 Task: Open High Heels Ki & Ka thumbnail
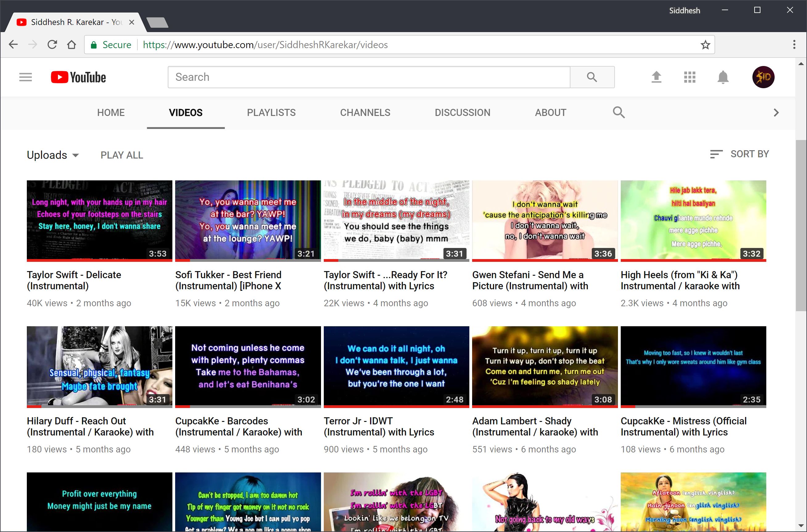pos(693,221)
